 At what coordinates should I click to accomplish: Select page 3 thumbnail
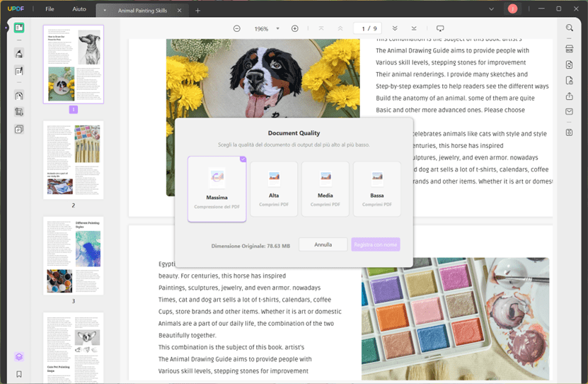[x=74, y=256]
